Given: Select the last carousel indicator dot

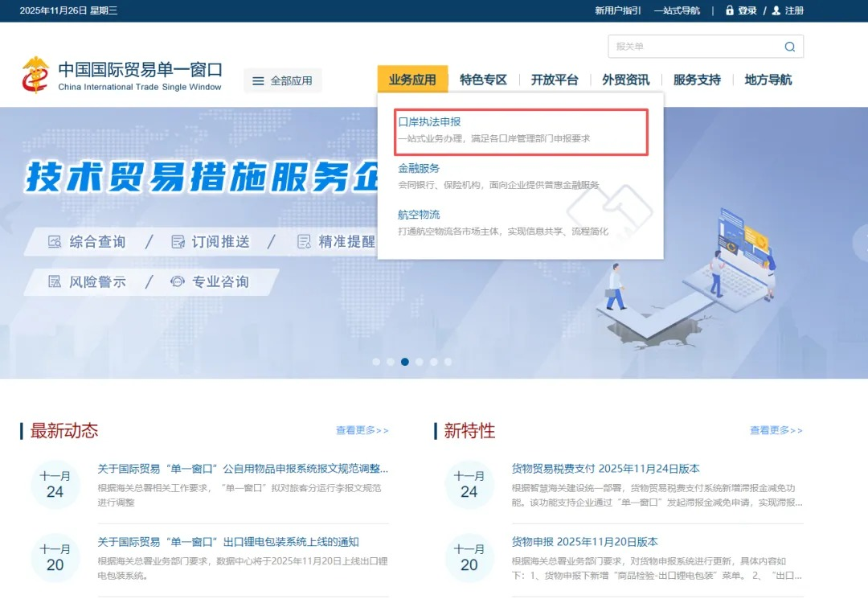Looking at the screenshot, I should coord(448,362).
